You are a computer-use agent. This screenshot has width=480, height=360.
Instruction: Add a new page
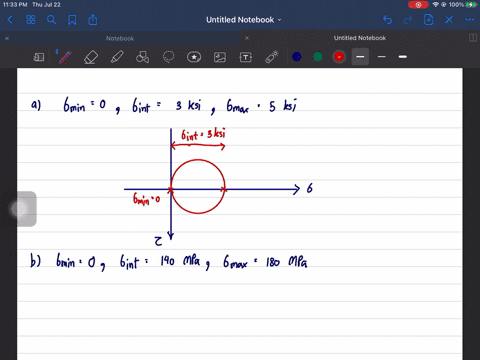[x=428, y=20]
